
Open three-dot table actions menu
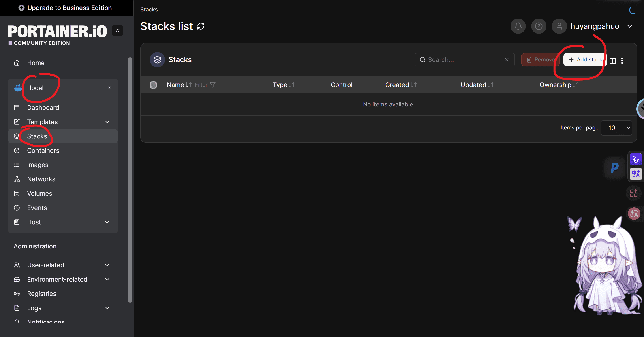tap(622, 61)
